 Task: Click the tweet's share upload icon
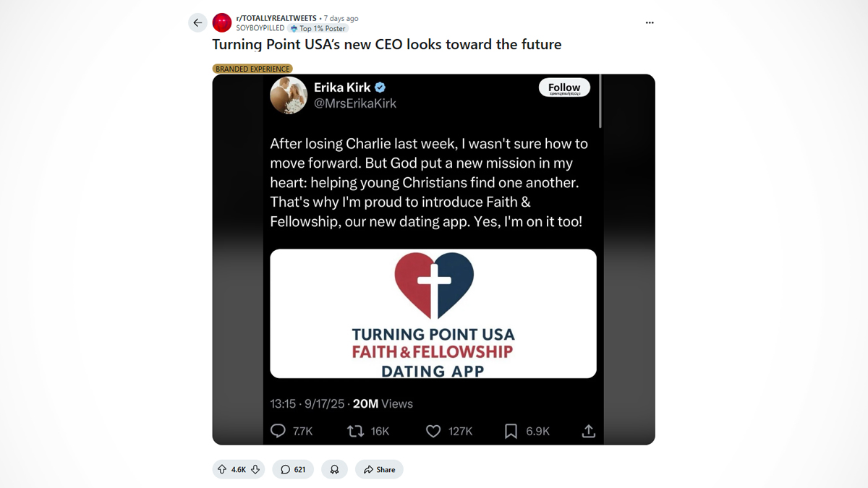point(589,431)
